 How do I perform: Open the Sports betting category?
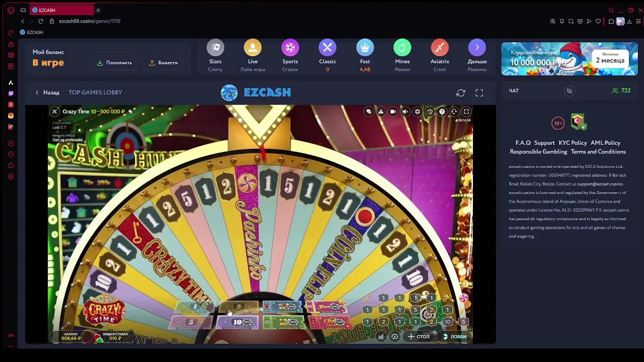click(290, 55)
